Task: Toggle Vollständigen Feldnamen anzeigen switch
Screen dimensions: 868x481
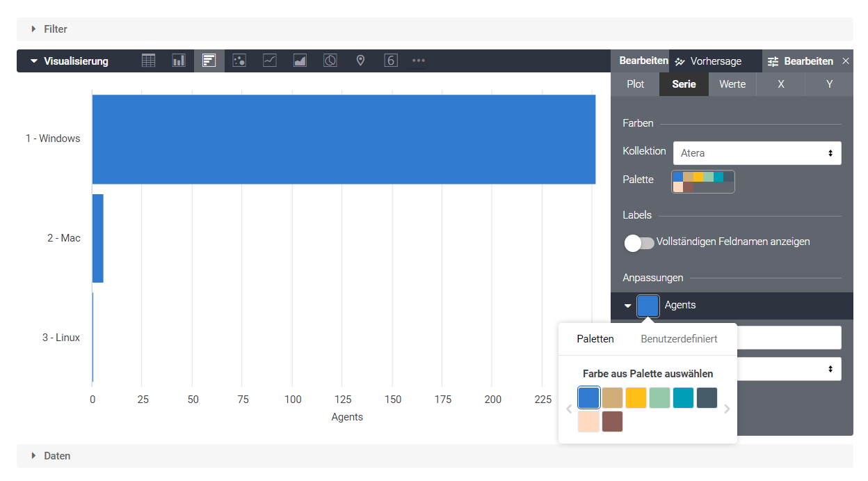Action: click(639, 243)
